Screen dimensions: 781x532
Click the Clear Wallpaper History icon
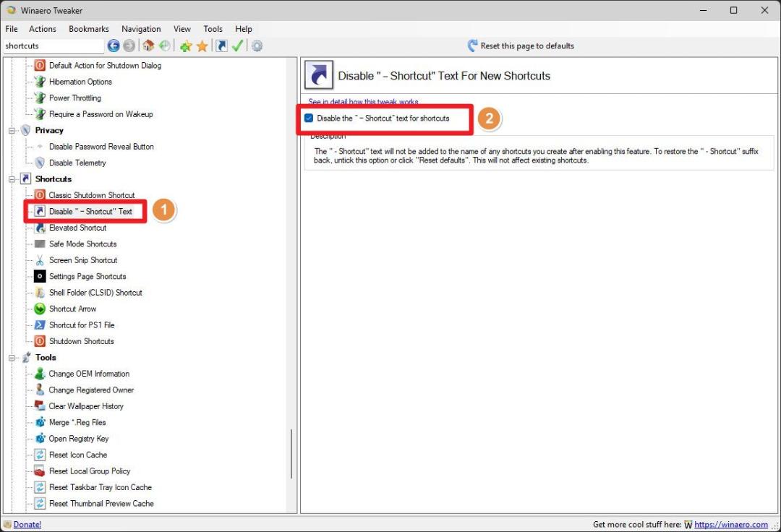click(40, 406)
